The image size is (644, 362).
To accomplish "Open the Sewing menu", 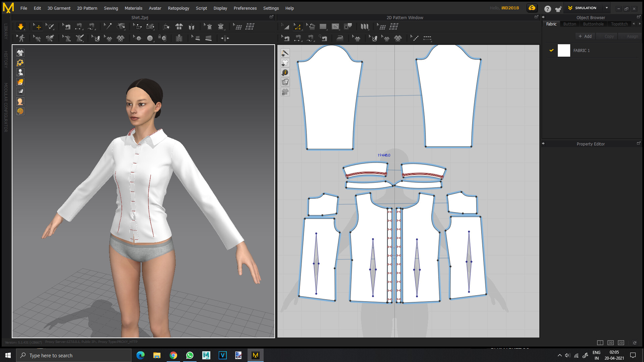I will tap(111, 8).
